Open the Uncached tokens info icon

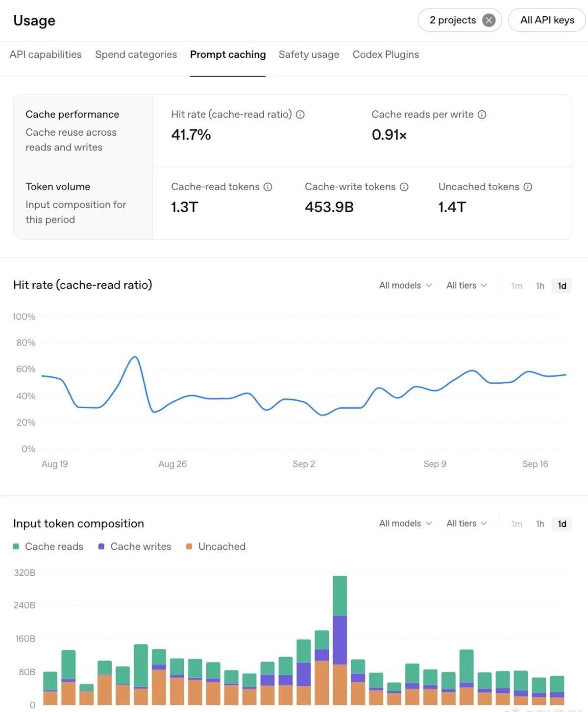coord(528,187)
